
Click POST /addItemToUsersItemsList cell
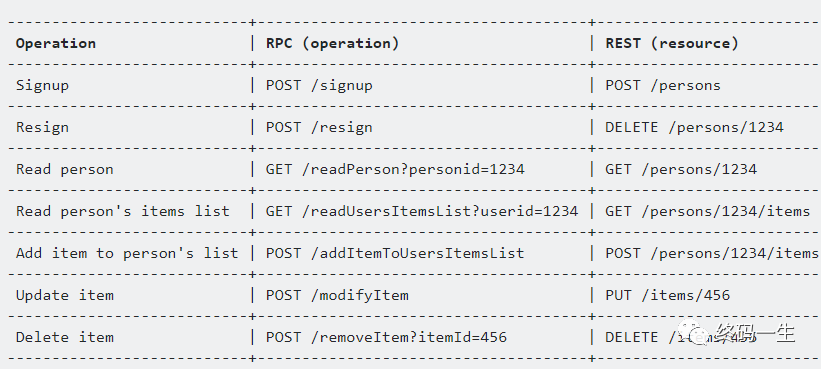pyautogui.click(x=395, y=253)
